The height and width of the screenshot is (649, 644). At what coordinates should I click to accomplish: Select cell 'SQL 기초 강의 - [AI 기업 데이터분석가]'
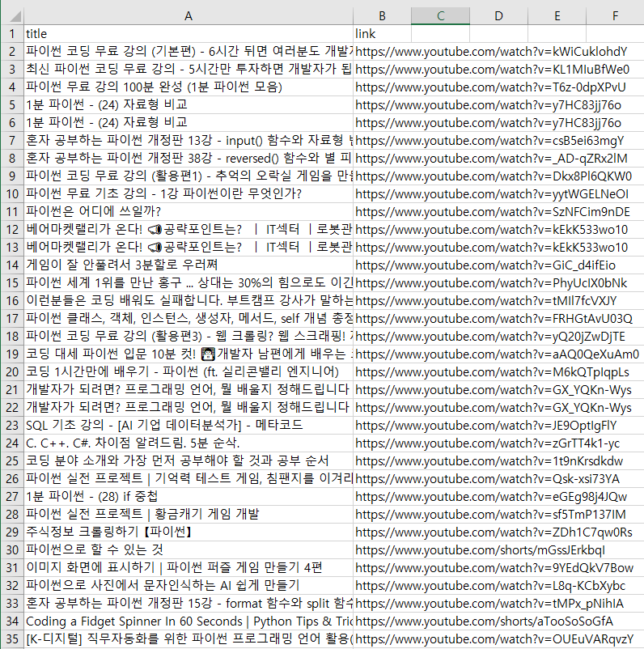189,425
